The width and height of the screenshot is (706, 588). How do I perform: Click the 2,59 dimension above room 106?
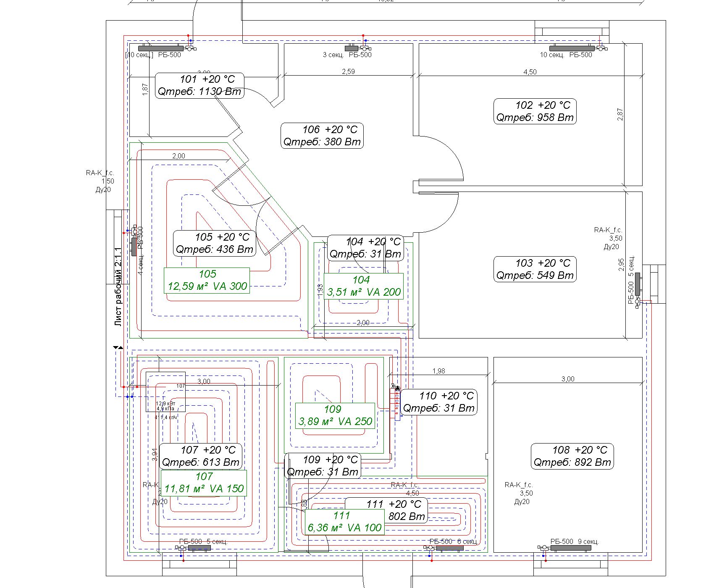tap(348, 72)
